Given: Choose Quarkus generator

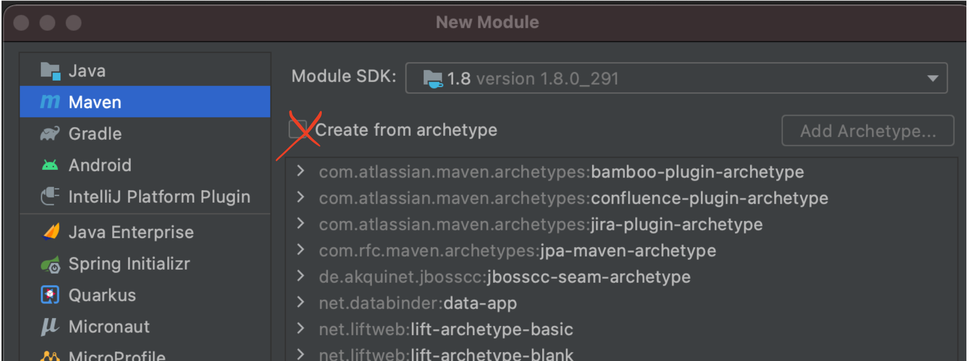Looking at the screenshot, I should 145,295.
